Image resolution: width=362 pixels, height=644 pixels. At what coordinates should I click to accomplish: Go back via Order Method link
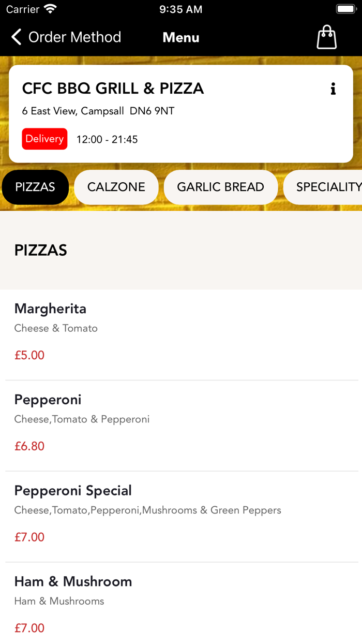tap(74, 37)
